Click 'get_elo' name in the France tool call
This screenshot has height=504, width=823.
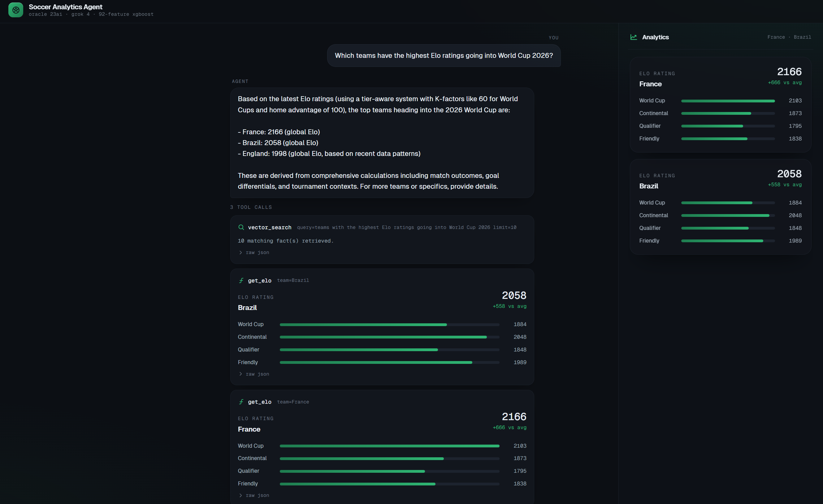[x=259, y=402]
